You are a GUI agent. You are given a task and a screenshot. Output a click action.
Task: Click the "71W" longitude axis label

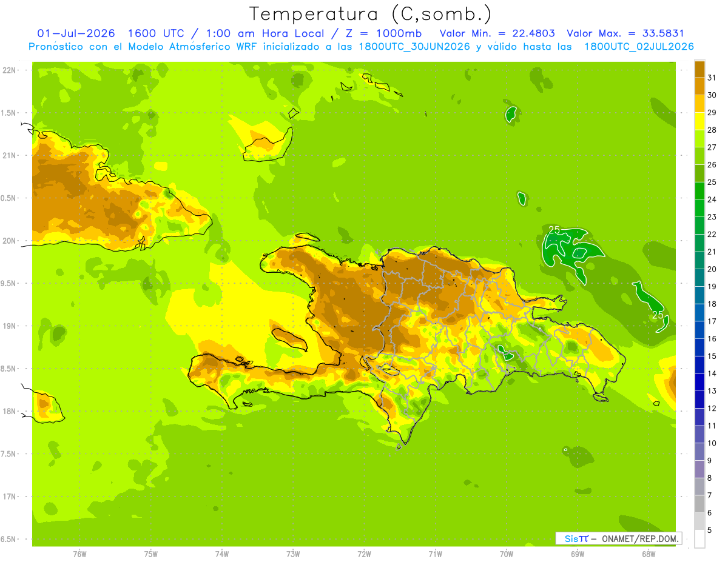[435, 554]
